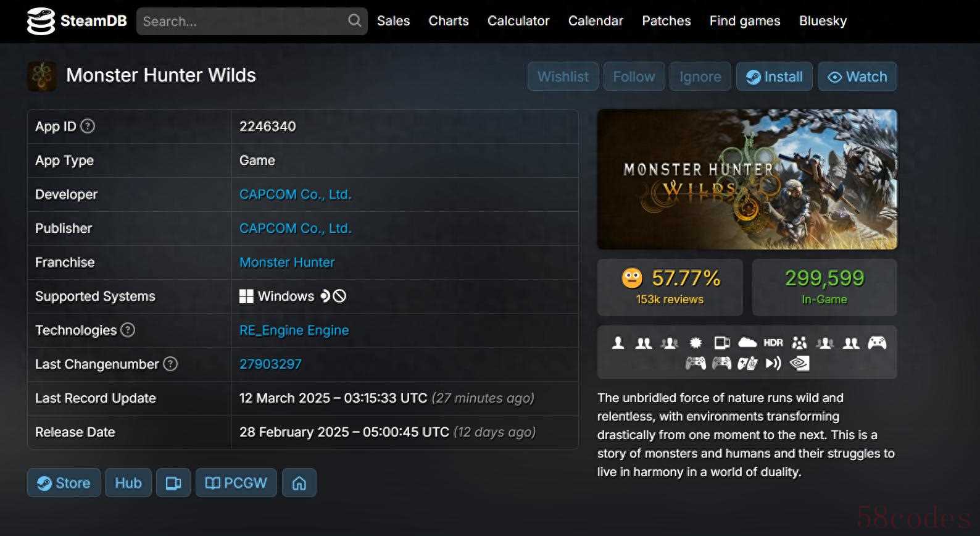Open the game's homepage via house icon
The height and width of the screenshot is (536, 980).
click(x=299, y=483)
